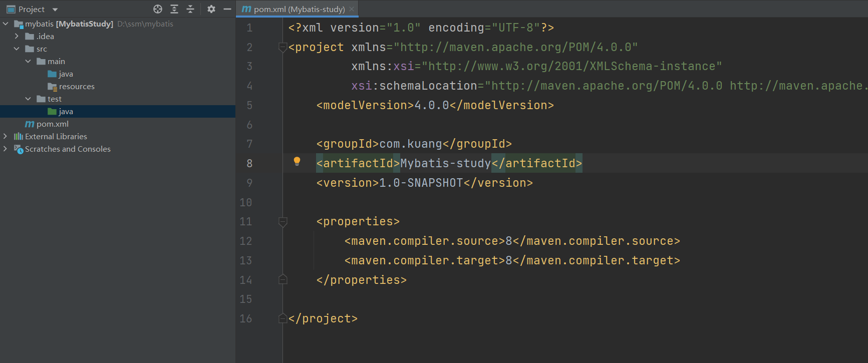The width and height of the screenshot is (868, 363).
Task: Click the xml version declaration on line 1
Action: (x=421, y=28)
